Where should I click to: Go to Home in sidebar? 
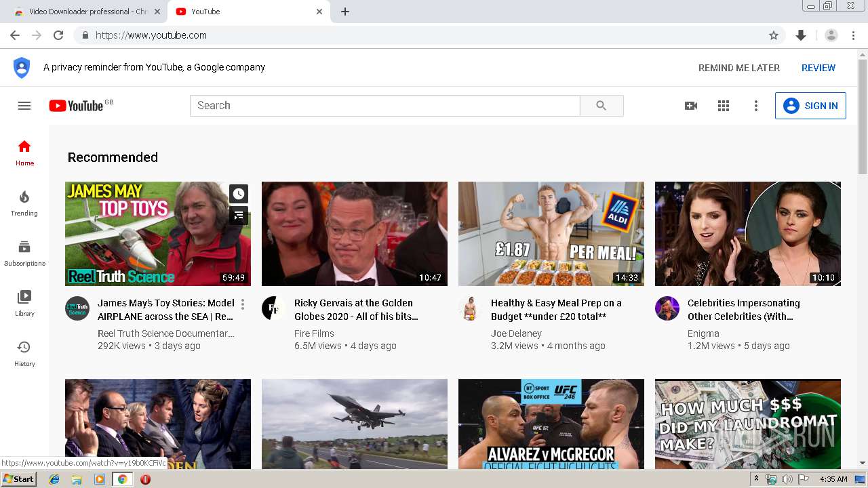(x=24, y=153)
